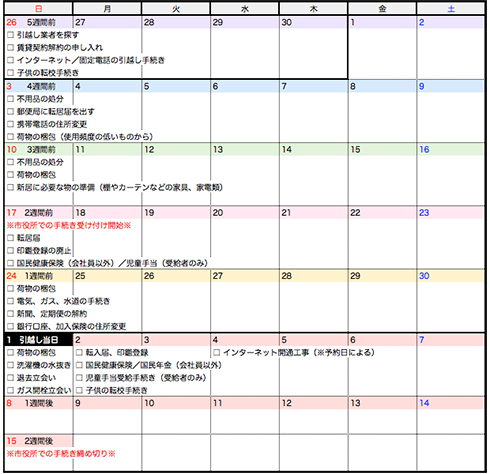Tick 子供の転校手続き in the moving week
490x474 pixels.
point(79,391)
